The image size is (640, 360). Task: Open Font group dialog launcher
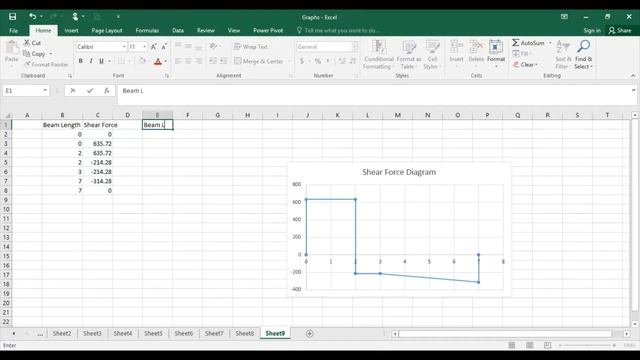pos(167,76)
